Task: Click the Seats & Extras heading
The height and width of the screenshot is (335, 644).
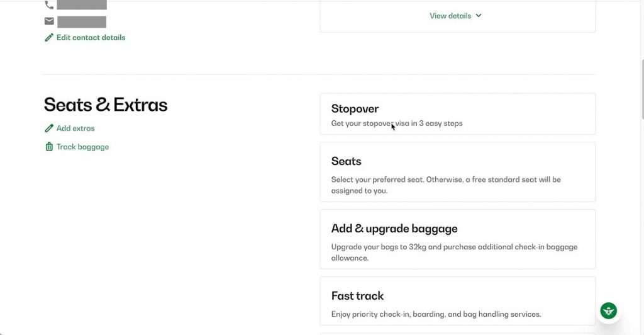Action: 106,105
